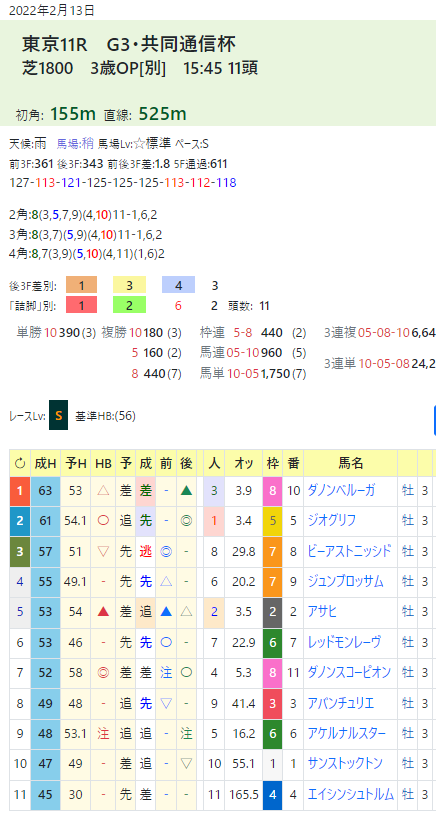This screenshot has height=817, width=436.
Task: Click the red 逃 cell for ビーアストニッシド
Action: pos(145,551)
